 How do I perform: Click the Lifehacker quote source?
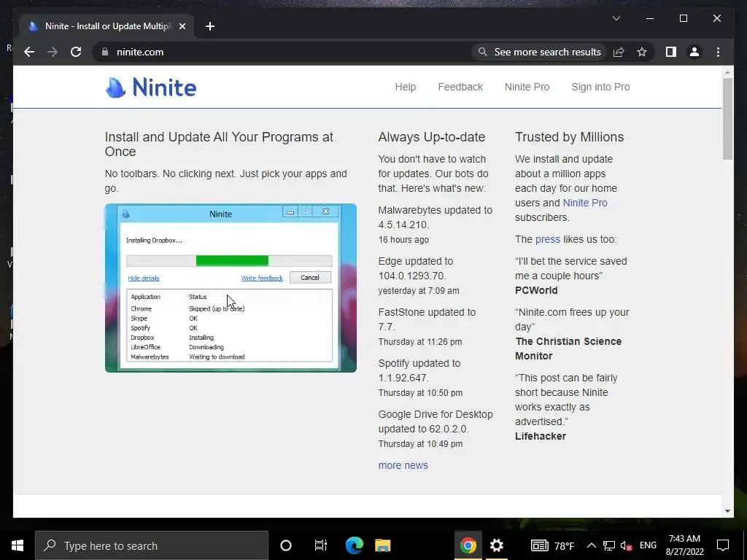point(541,436)
